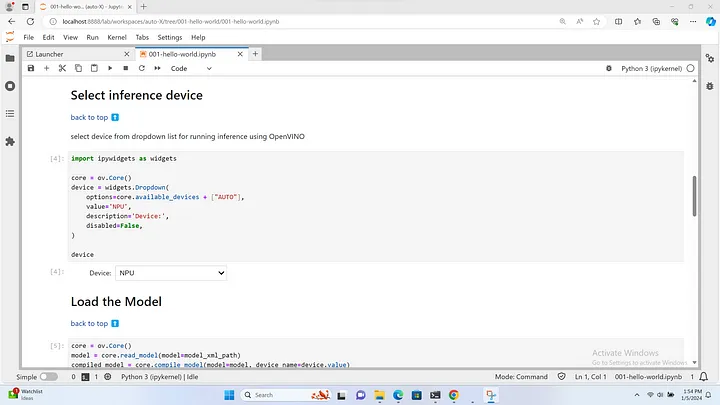Open the file browser sidebar folder icon
The height and width of the screenshot is (405, 720).
point(10,58)
